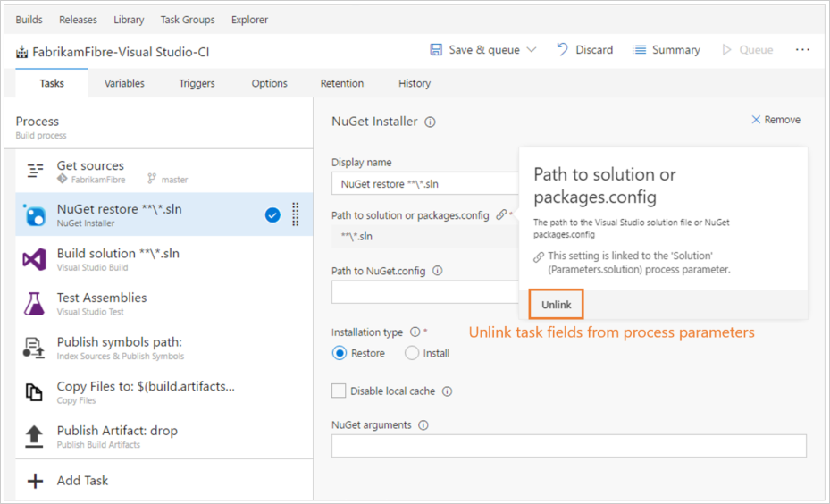Screen dimensions: 830x504
Task: Toggle the blue checkmark on NuGet restore task
Action: pos(272,215)
